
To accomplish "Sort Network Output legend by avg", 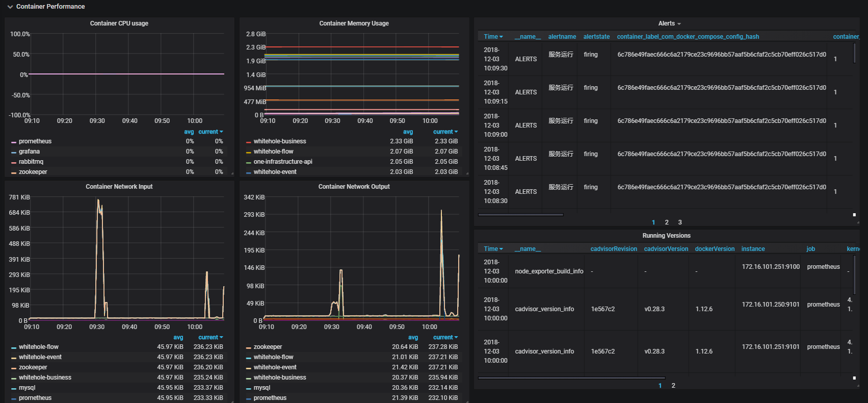I will tap(413, 337).
